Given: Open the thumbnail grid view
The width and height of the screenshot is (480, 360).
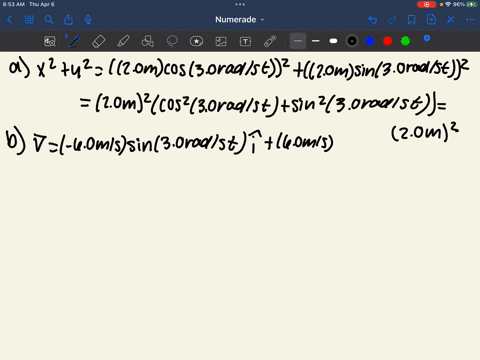Looking at the screenshot, I should click(x=29, y=20).
